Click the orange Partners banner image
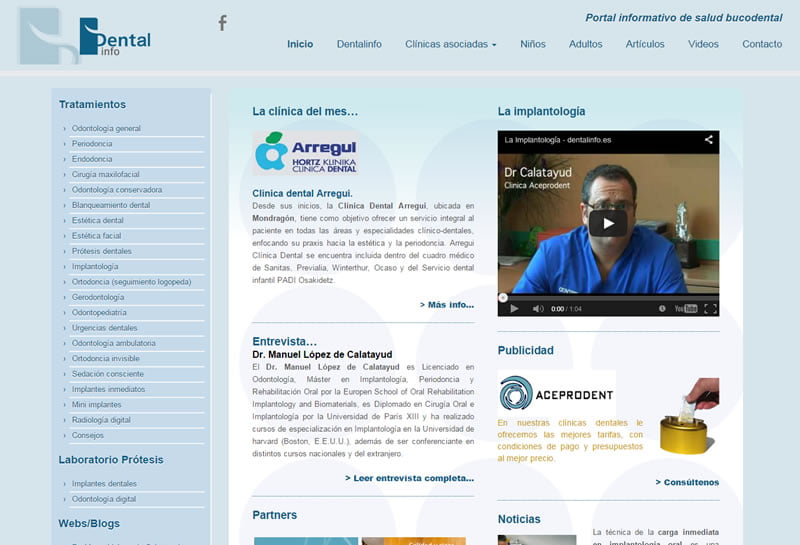 pyautogui.click(x=414, y=541)
